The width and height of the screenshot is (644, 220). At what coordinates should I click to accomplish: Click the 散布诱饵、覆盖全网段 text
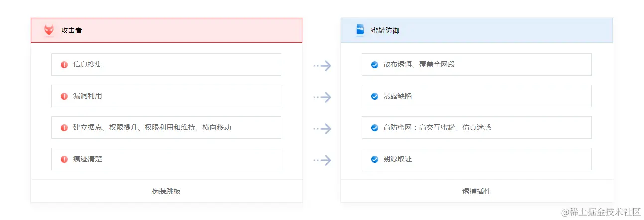(419, 64)
